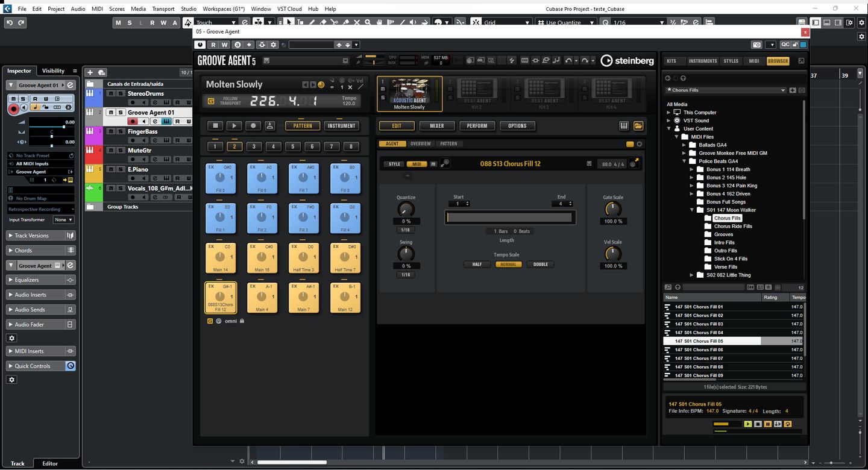Enable Double tempo scale
Viewport: 868px width, 470px height.
tap(541, 265)
